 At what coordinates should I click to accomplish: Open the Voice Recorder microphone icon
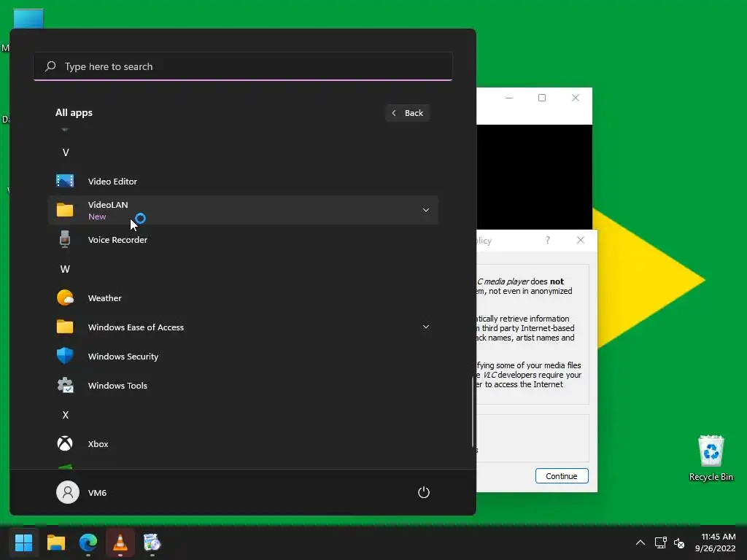click(65, 239)
